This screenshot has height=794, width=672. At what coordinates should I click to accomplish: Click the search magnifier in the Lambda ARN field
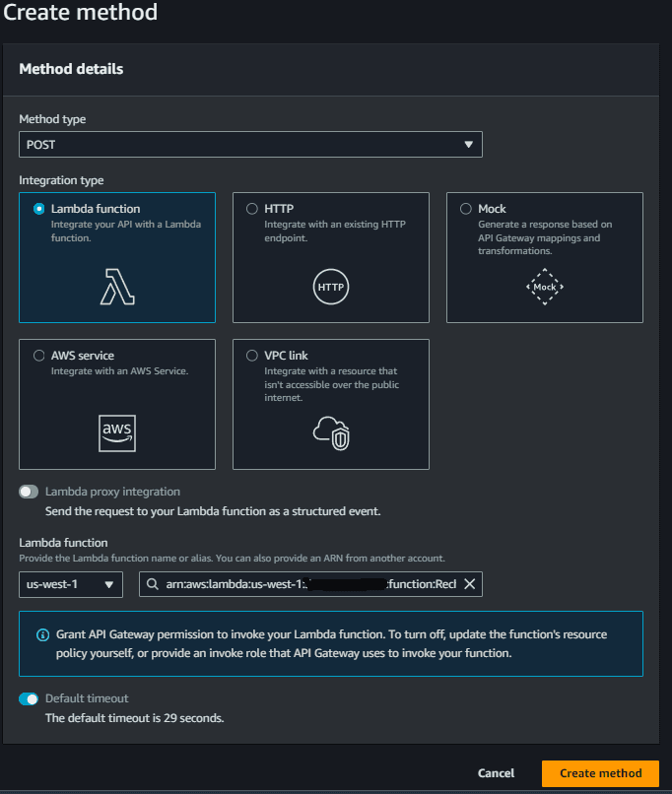pos(152,584)
